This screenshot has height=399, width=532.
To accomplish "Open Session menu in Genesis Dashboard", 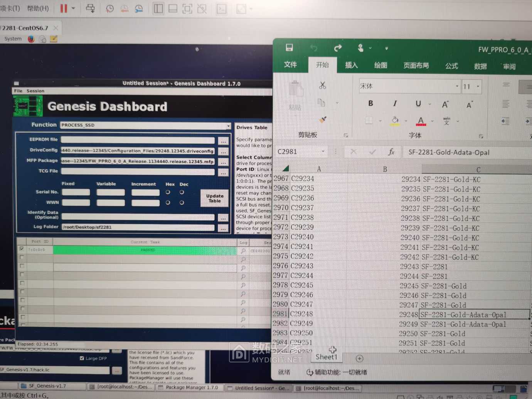I will [35, 91].
